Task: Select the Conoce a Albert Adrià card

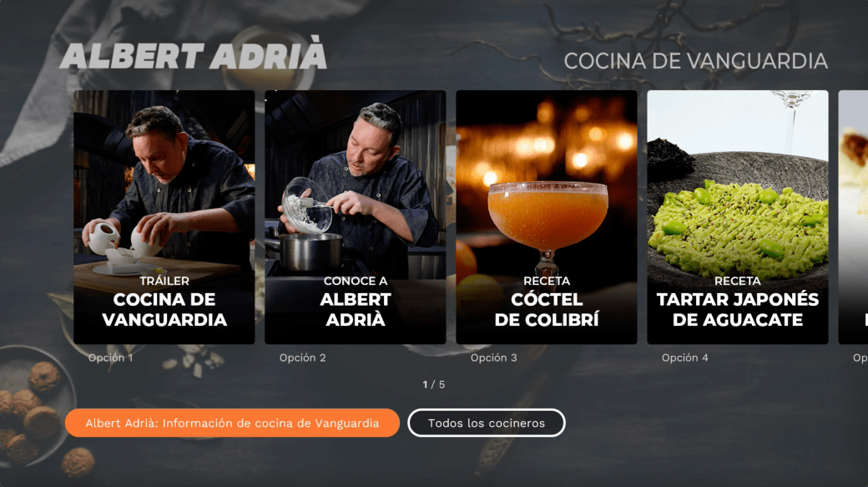Action: click(x=356, y=217)
